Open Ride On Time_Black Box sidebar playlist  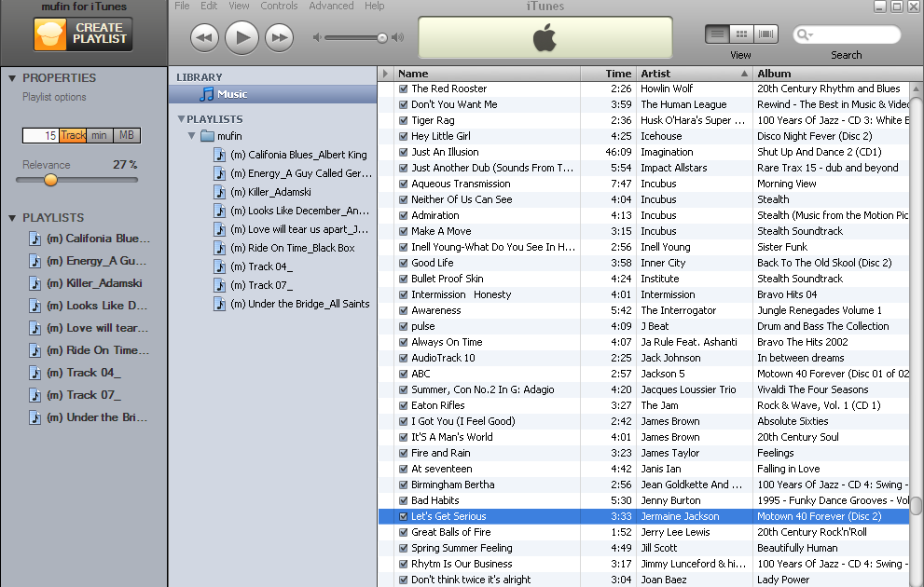click(x=284, y=248)
